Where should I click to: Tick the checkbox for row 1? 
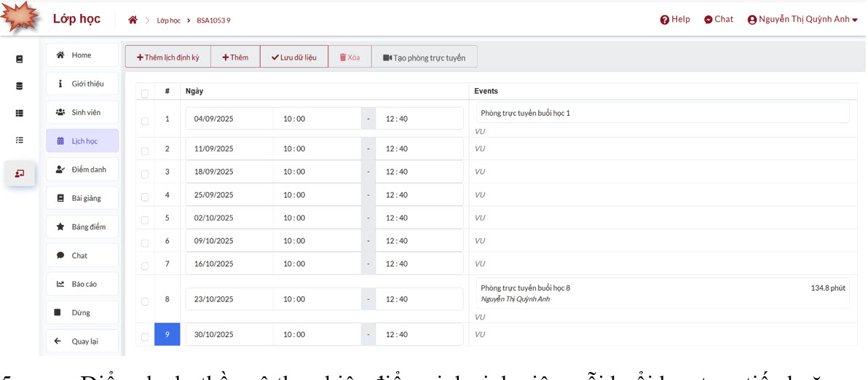[x=145, y=122]
